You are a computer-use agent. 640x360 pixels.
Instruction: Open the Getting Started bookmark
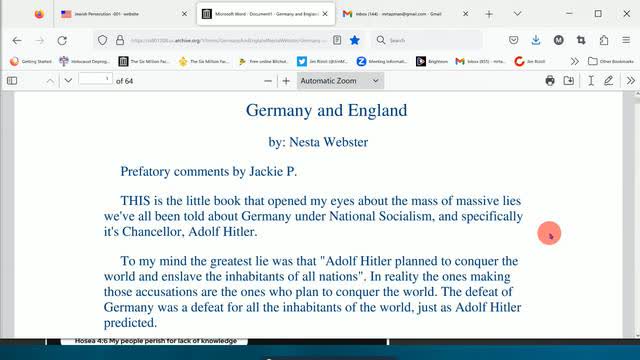pos(31,61)
